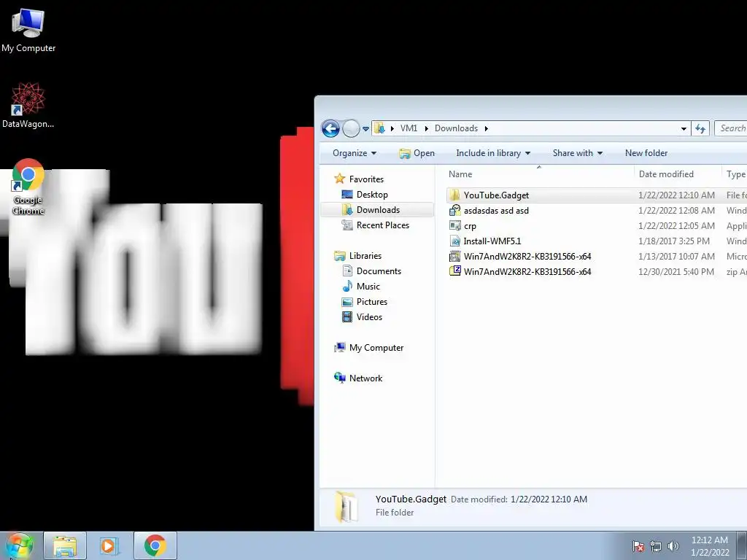Select Recent Places under Favorites
Viewport: 747px width, 560px height.
pos(382,225)
